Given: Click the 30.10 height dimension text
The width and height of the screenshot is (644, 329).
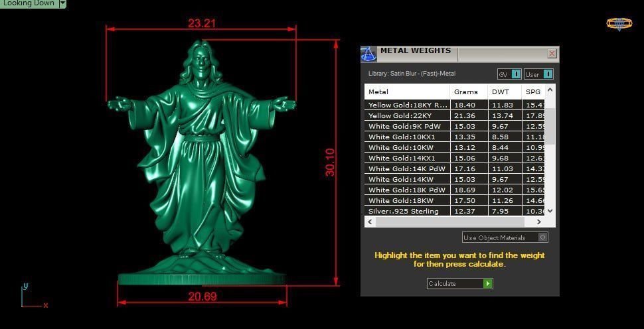Looking at the screenshot, I should pyautogui.click(x=330, y=163).
